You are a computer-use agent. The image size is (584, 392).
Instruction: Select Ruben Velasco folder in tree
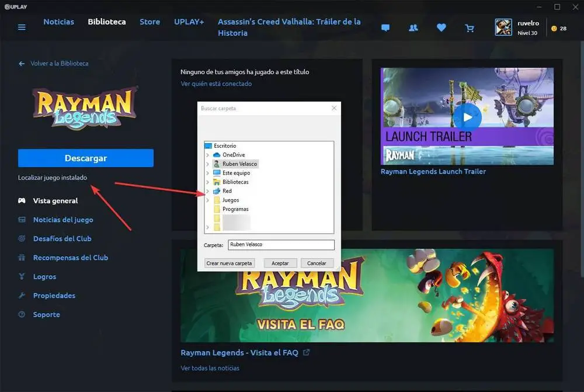(239, 164)
